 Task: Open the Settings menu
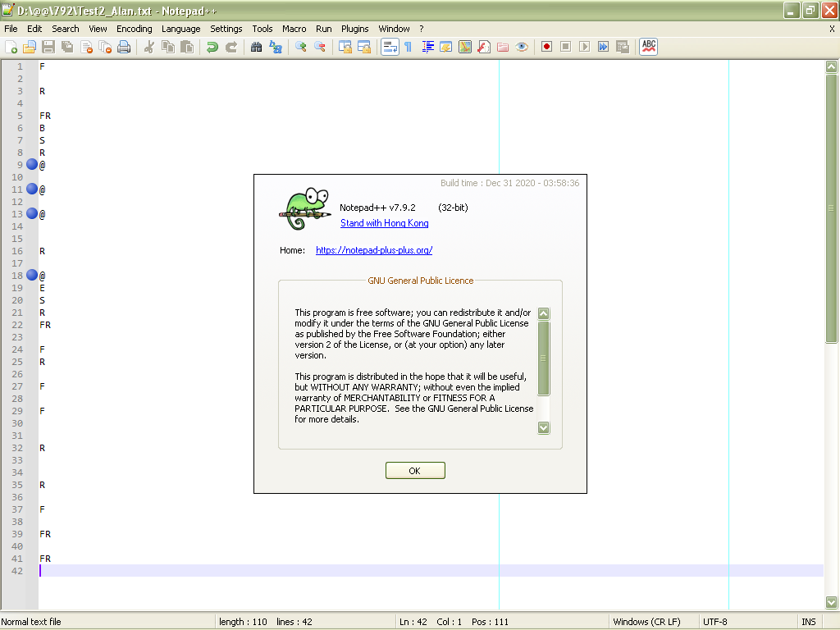[x=226, y=29]
